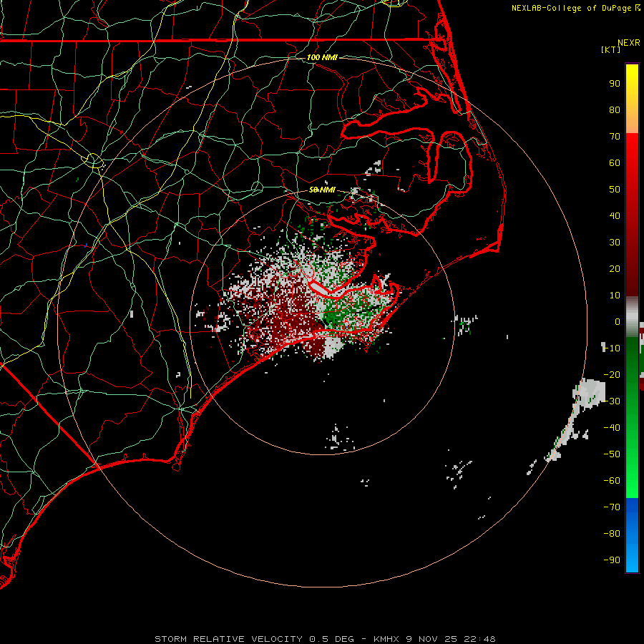Click the STORM RELATIVE VELOCITY title text
The height and width of the screenshot is (644, 644).
(x=229, y=639)
